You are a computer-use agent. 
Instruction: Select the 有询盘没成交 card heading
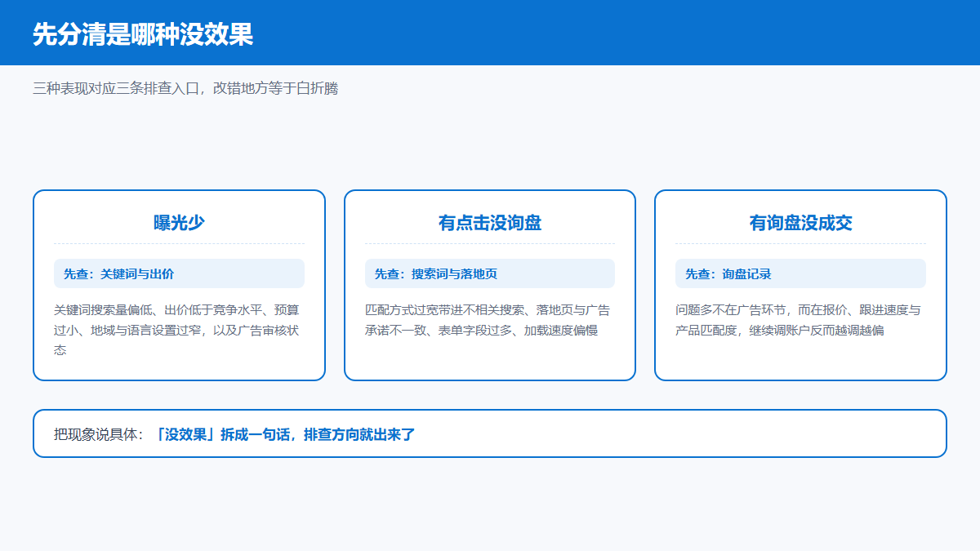[800, 223]
